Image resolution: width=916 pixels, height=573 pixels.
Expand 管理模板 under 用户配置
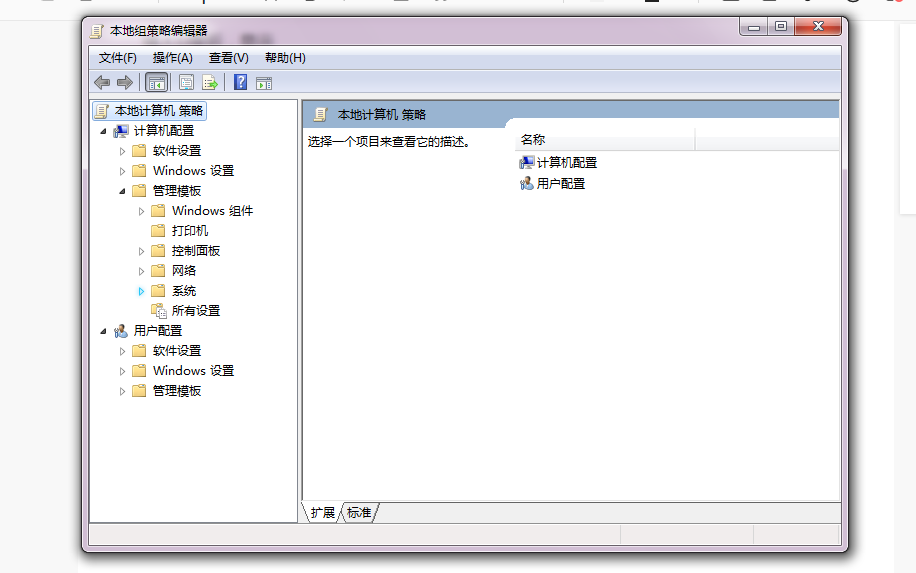pyautogui.click(x=122, y=391)
